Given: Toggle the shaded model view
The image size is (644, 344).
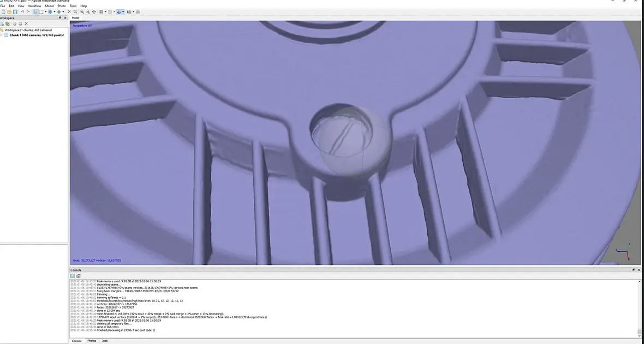Looking at the screenshot, I should point(118,12).
